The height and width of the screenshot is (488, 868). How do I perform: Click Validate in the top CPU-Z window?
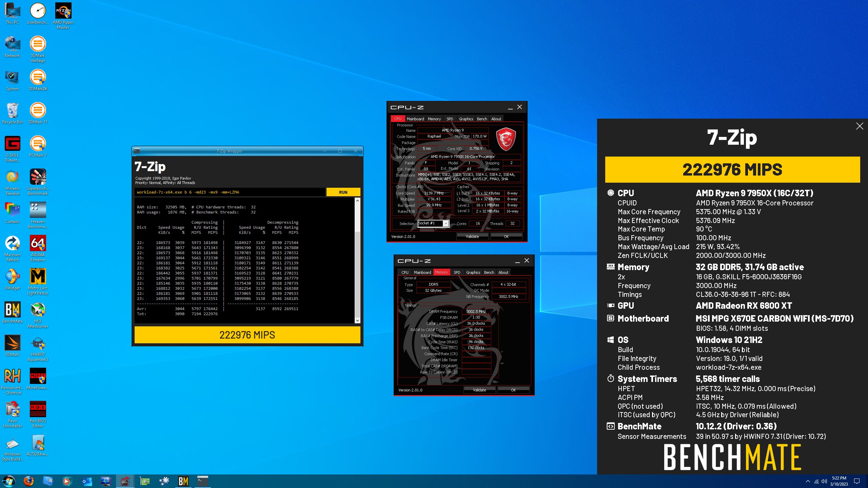click(472, 237)
